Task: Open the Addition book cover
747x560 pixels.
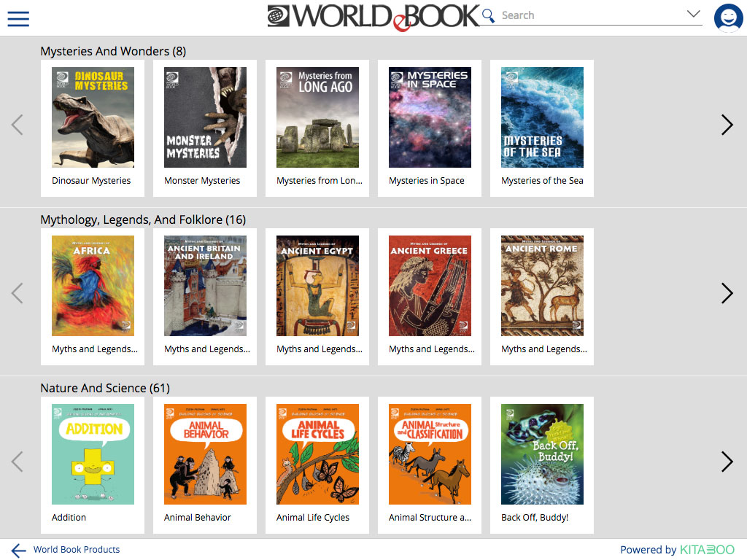Action: coord(93,454)
